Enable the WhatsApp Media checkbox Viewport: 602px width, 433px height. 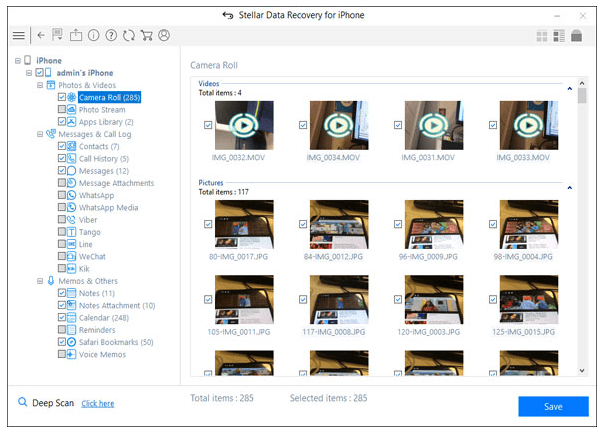point(62,207)
